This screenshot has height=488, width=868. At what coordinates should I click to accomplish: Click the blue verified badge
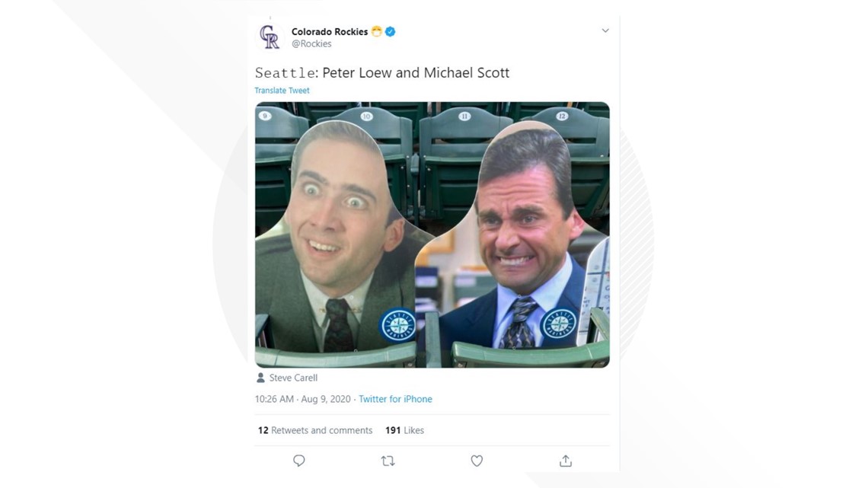point(391,31)
